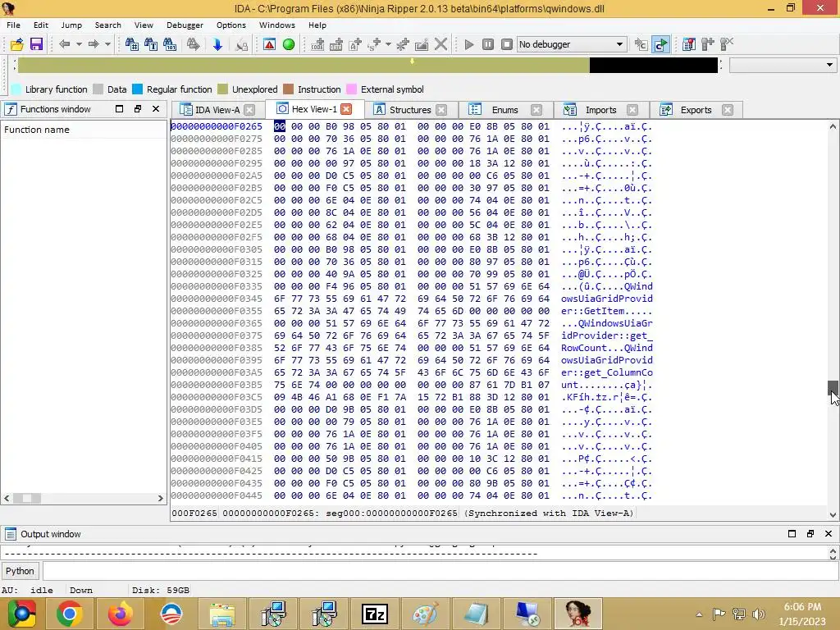The width and height of the screenshot is (840, 630).
Task: Click the Functions window horizontal scrollbar
Action: [x=83, y=498]
